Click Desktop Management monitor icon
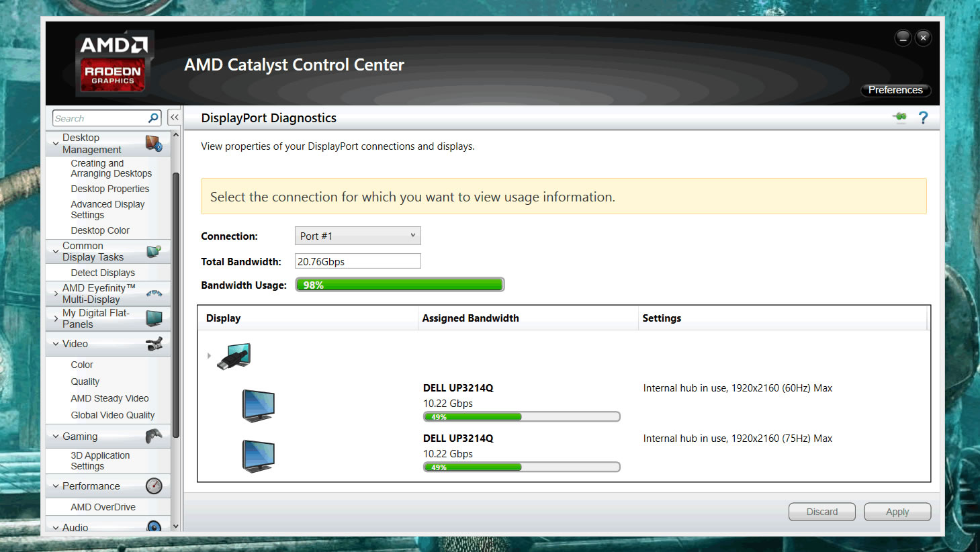This screenshot has width=980, height=552. (x=154, y=143)
